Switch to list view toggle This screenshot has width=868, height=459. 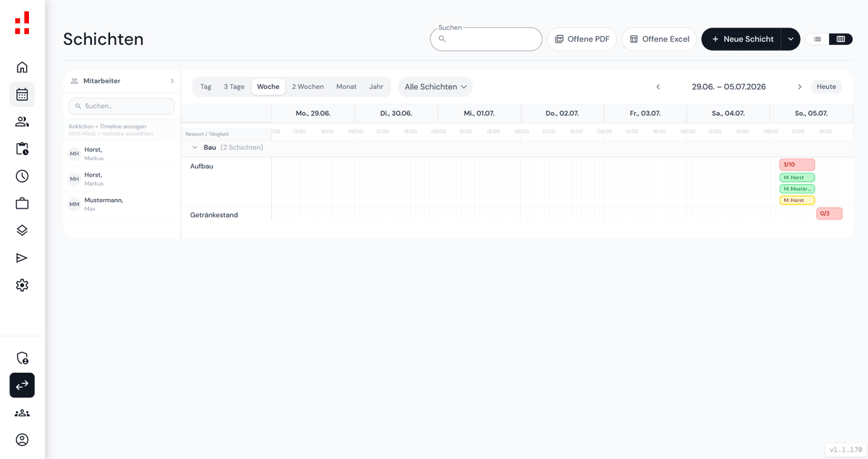817,39
